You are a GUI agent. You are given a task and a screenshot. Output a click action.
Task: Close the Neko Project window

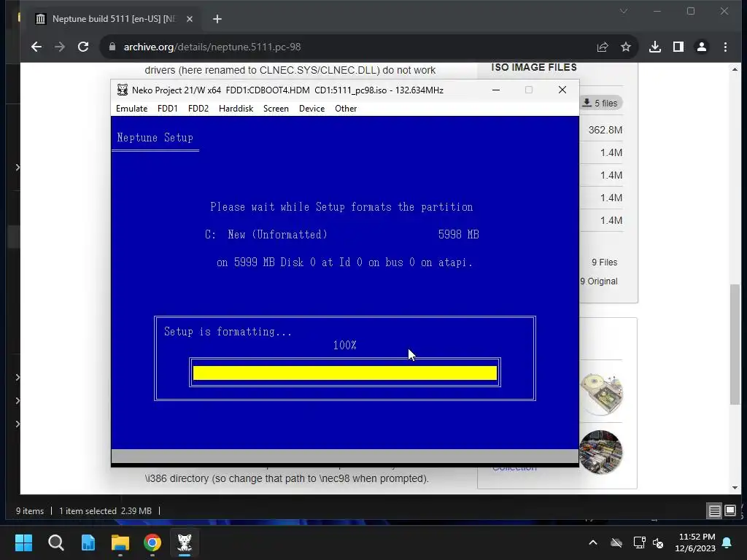pos(562,90)
